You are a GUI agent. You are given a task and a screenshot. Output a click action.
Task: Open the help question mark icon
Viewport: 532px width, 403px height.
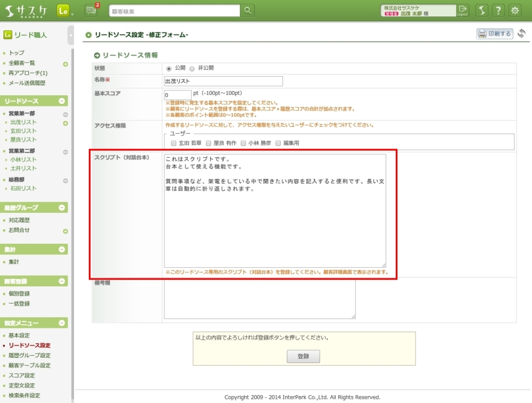(x=498, y=11)
